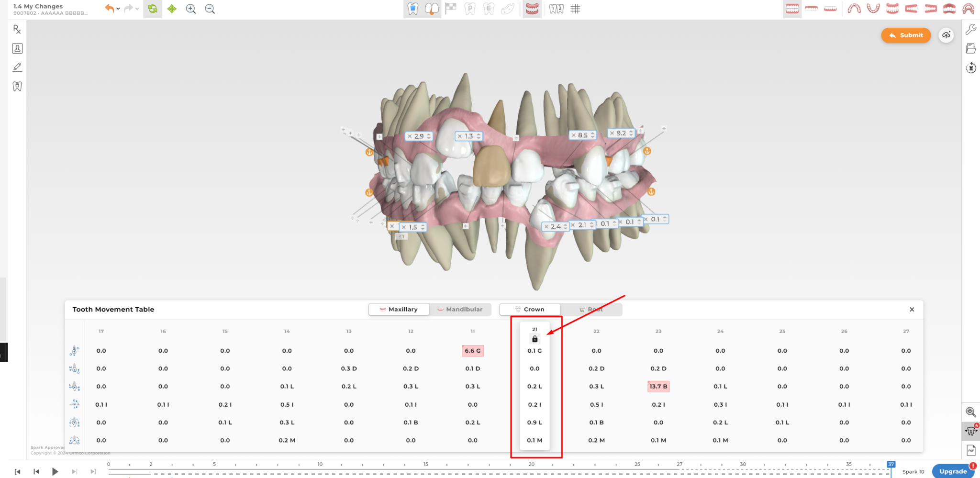The width and height of the screenshot is (980, 478).
Task: Select the Maxillary tab
Action: click(399, 310)
